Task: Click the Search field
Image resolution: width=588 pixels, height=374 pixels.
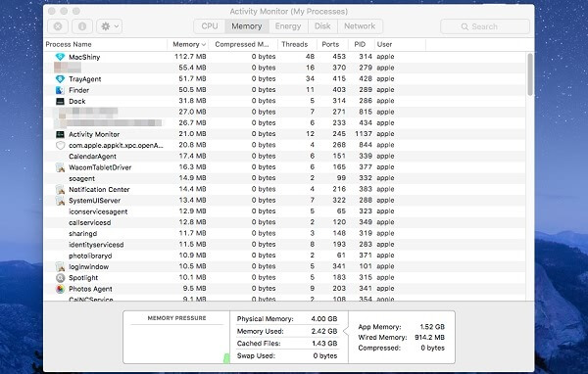Action: (485, 26)
